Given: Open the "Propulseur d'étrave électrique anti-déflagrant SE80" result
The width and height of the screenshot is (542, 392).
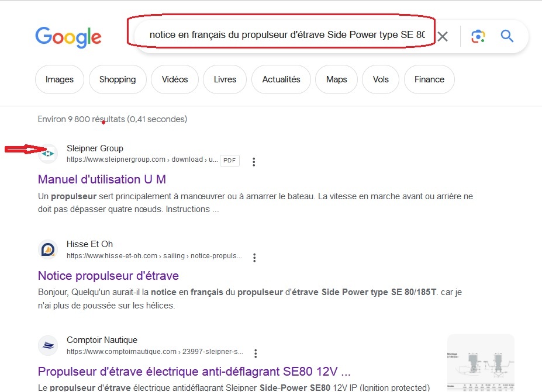Looking at the screenshot, I should [194, 372].
